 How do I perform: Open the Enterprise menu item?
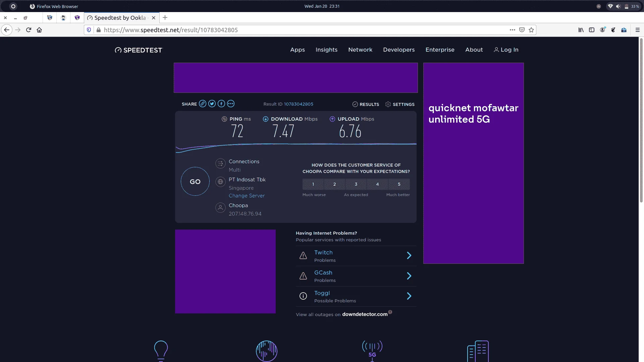pos(440,50)
